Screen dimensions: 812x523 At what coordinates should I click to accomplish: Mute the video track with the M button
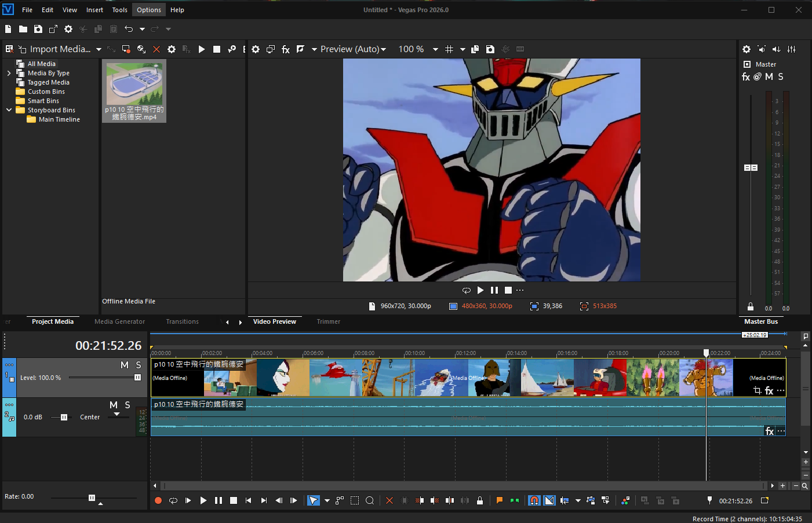(x=125, y=365)
